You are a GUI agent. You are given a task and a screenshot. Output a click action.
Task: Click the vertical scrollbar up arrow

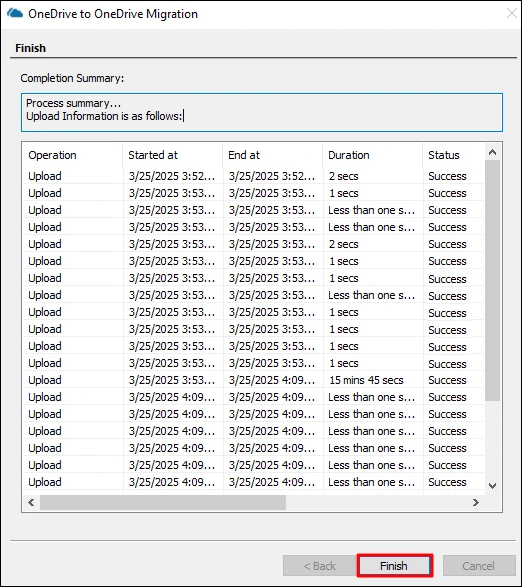click(x=492, y=152)
